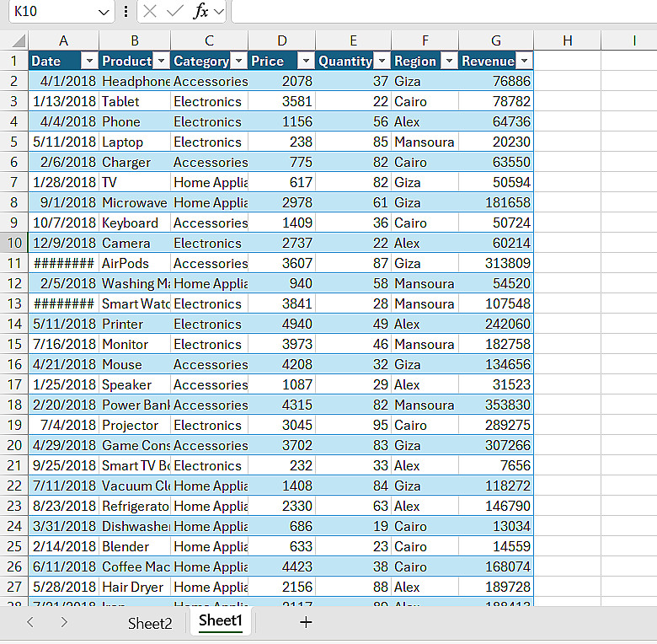Image resolution: width=657 pixels, height=644 pixels.
Task: Click price cell 4423
Action: click(x=282, y=566)
